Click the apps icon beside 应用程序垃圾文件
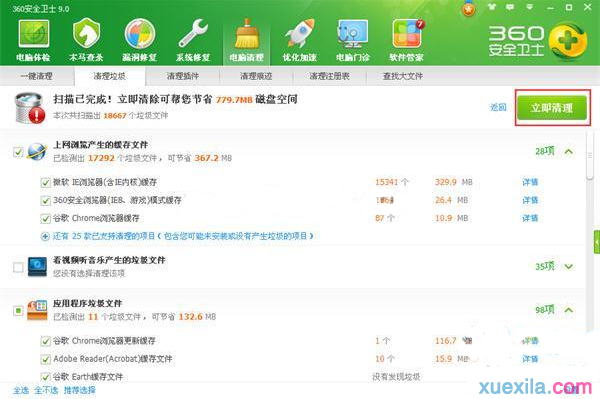 click(37, 310)
